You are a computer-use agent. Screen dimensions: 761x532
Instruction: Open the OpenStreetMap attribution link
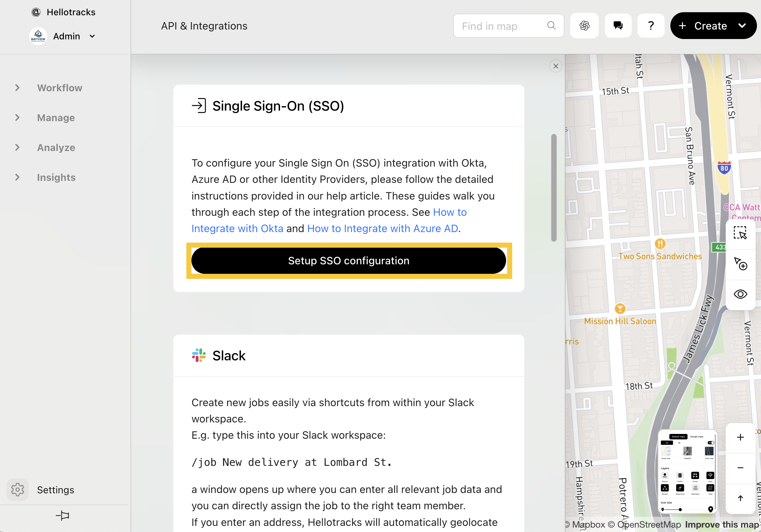click(x=645, y=525)
